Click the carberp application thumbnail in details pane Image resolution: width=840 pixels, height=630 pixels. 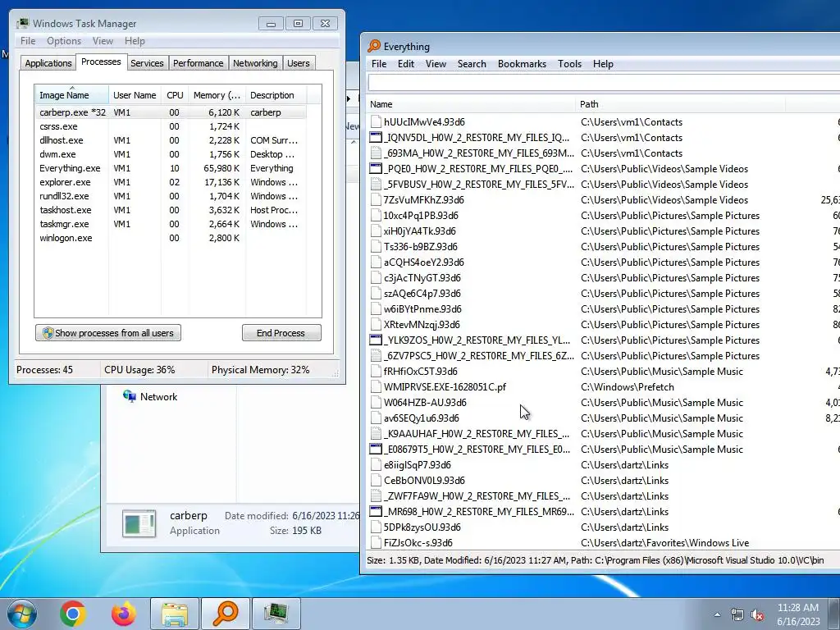point(139,523)
